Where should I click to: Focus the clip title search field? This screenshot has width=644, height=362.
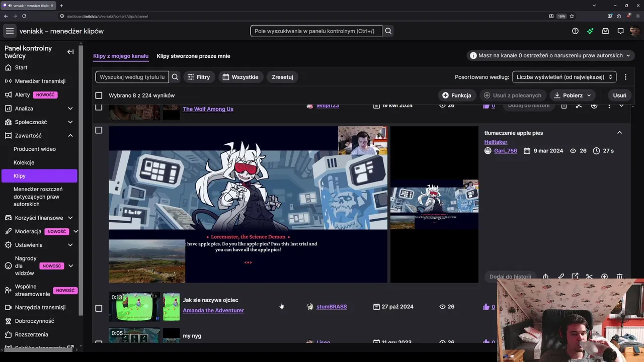point(132,77)
